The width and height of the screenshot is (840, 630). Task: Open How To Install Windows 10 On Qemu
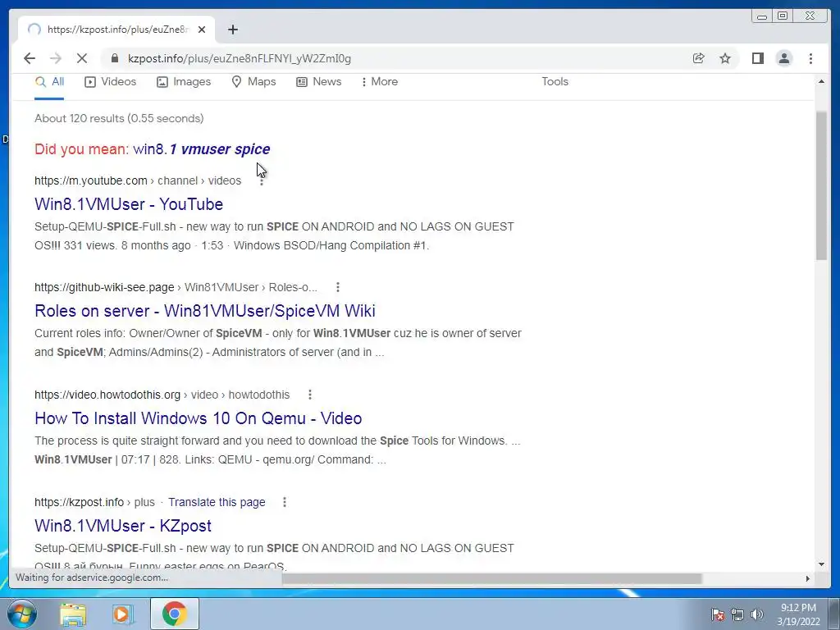point(199,418)
